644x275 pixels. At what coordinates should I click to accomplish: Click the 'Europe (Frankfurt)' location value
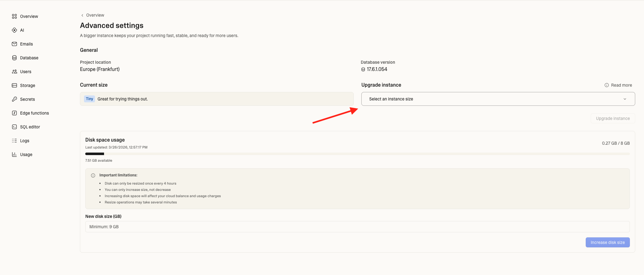100,69
